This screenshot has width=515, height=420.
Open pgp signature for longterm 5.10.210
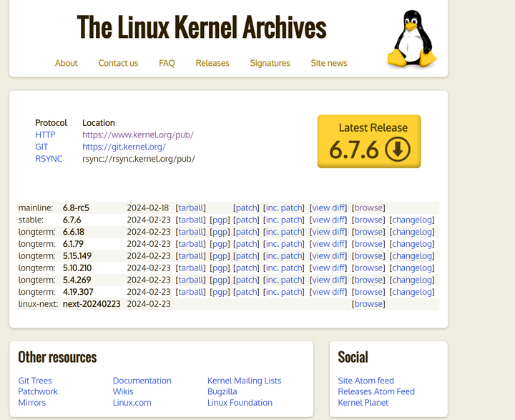click(x=220, y=268)
